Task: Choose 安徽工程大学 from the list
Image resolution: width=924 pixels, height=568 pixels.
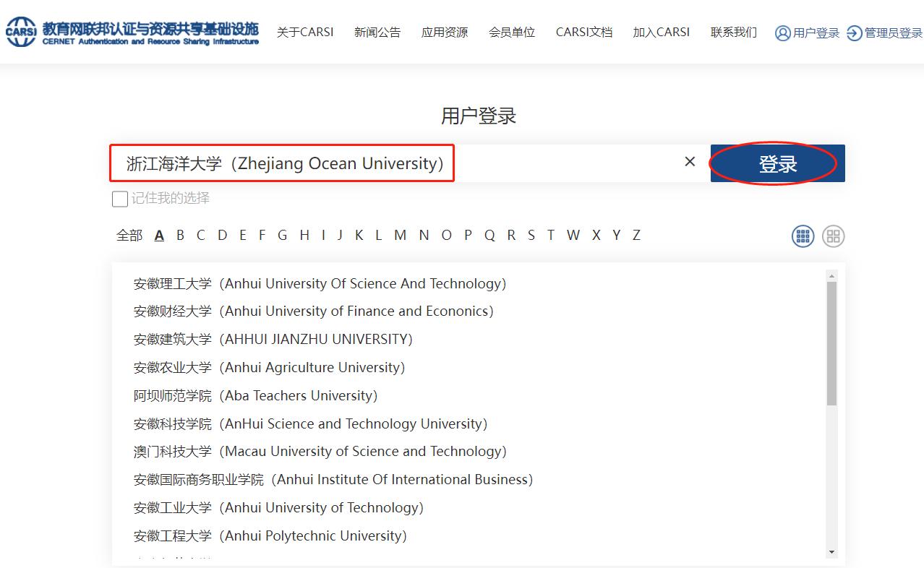Action: pos(270,535)
